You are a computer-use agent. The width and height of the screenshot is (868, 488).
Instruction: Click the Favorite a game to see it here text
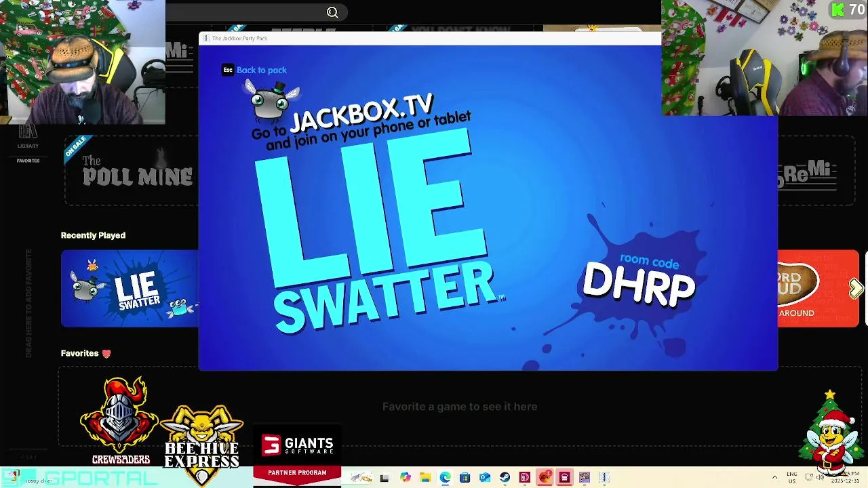[460, 407]
